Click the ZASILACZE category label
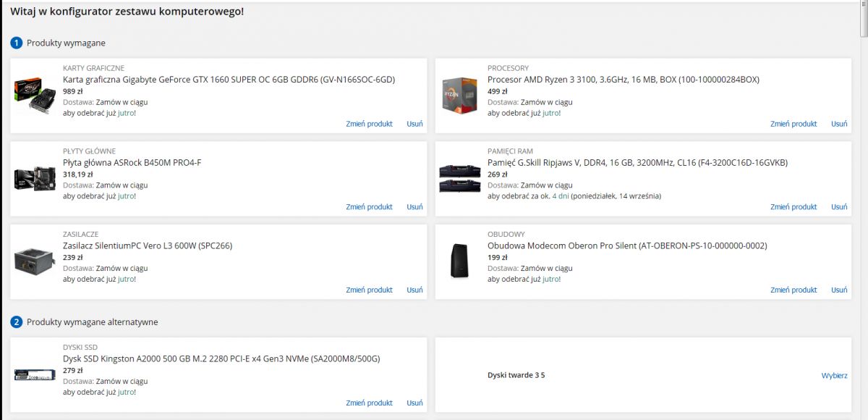Screen dimensions: 868x420 [80, 235]
